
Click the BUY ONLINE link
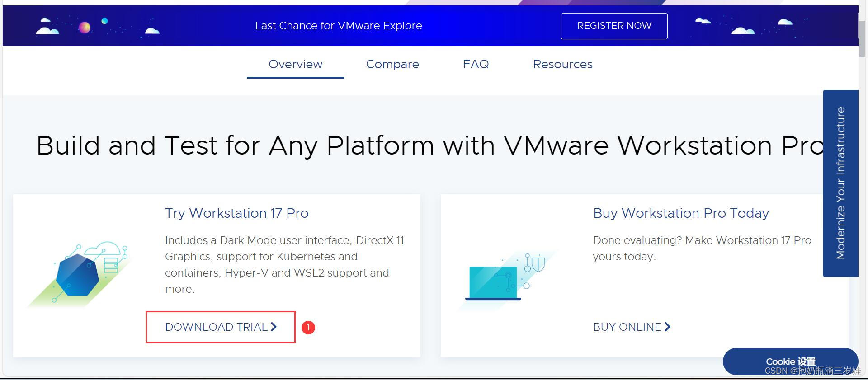coord(632,327)
